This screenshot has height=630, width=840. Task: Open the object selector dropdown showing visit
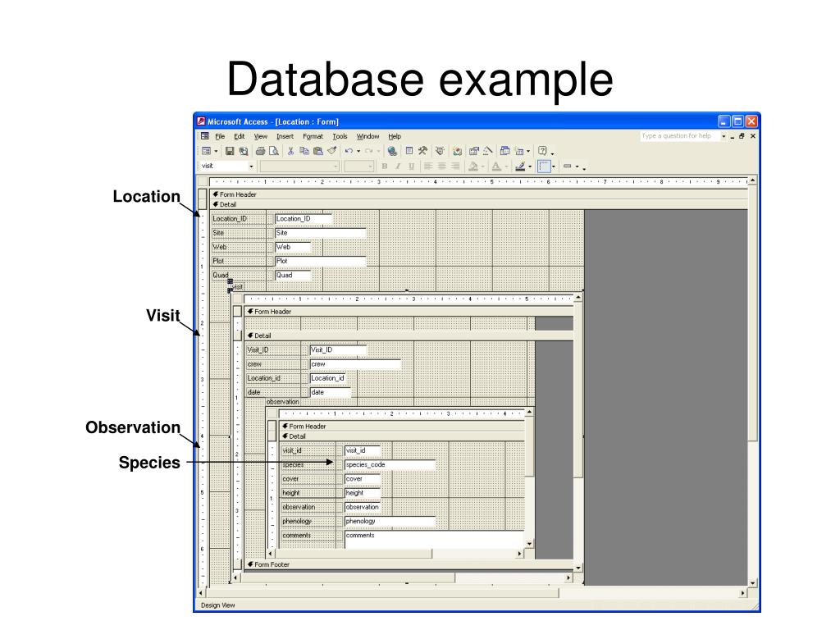(251, 167)
